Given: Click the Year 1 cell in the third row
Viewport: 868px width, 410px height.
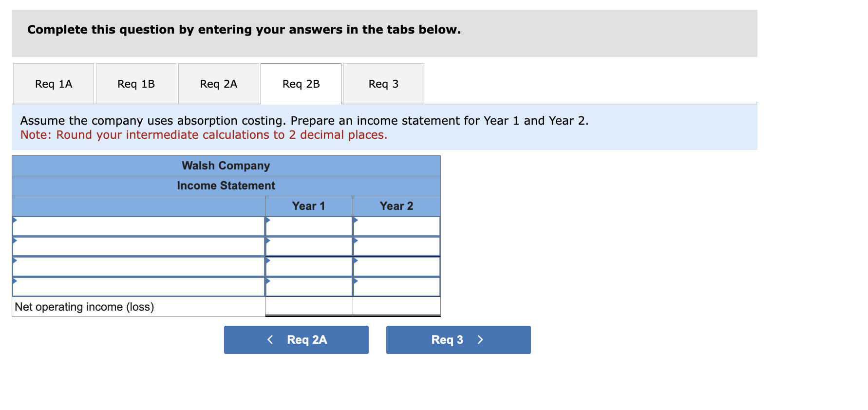Looking at the screenshot, I should 308,267.
